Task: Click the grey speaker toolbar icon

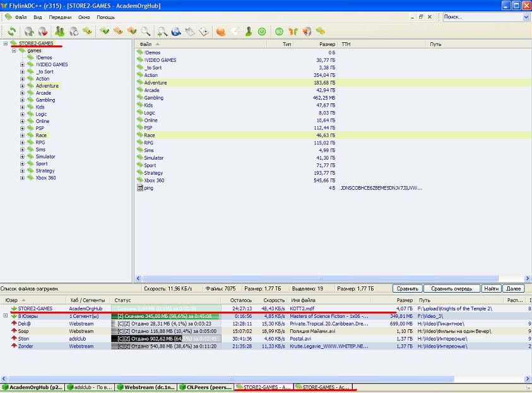Action: click(307, 32)
